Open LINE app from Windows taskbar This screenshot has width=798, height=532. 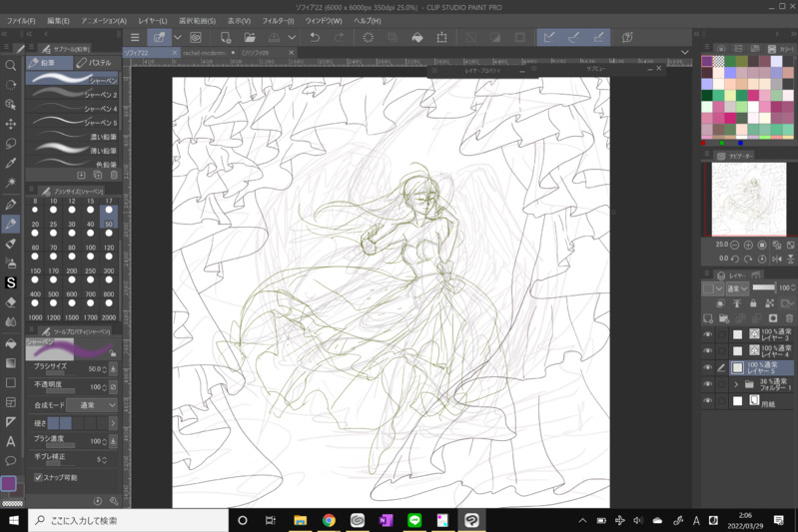[x=414, y=520]
